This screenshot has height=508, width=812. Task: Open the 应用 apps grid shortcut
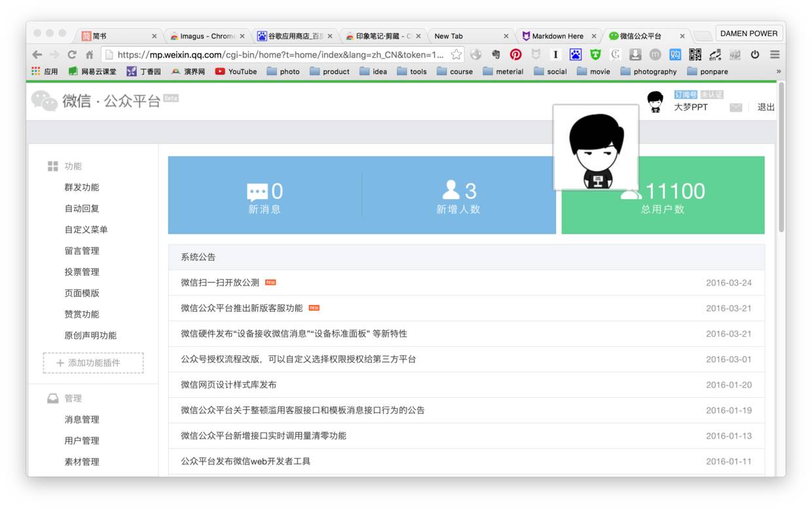click(45, 71)
